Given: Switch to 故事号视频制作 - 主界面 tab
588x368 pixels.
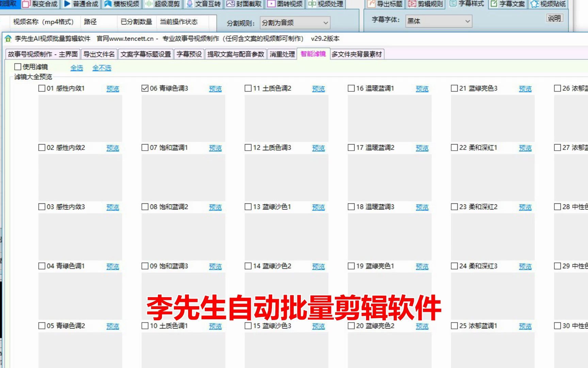Looking at the screenshot, I should coord(43,54).
